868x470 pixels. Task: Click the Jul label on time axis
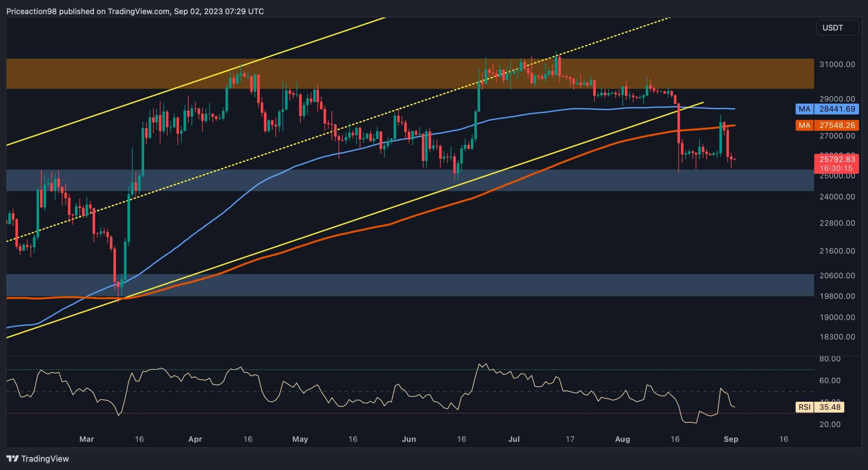514,439
